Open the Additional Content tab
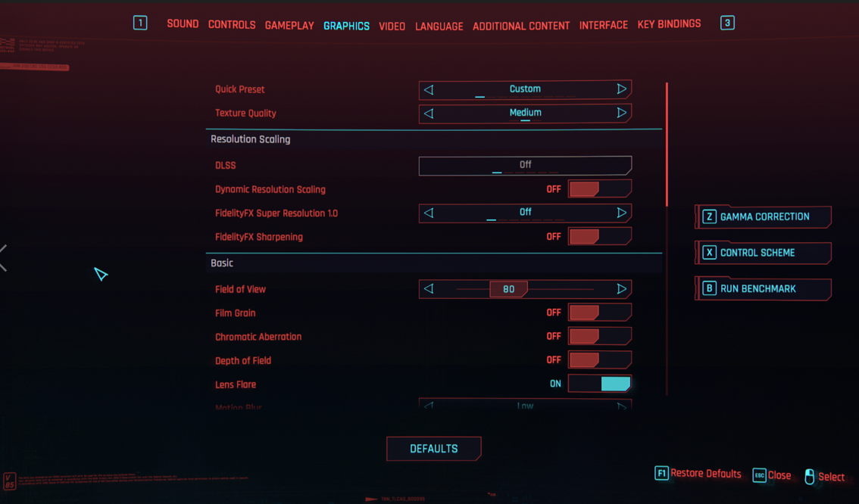 (521, 25)
